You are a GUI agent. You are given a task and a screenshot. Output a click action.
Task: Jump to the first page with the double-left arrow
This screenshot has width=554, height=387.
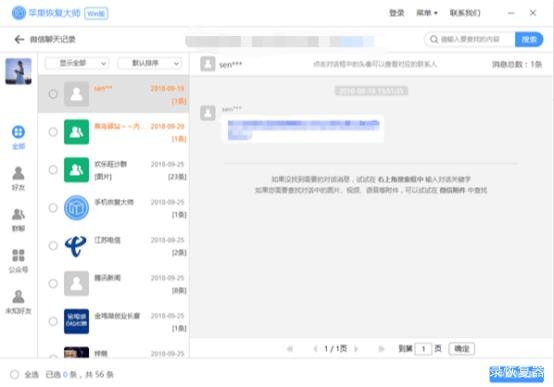(290, 349)
